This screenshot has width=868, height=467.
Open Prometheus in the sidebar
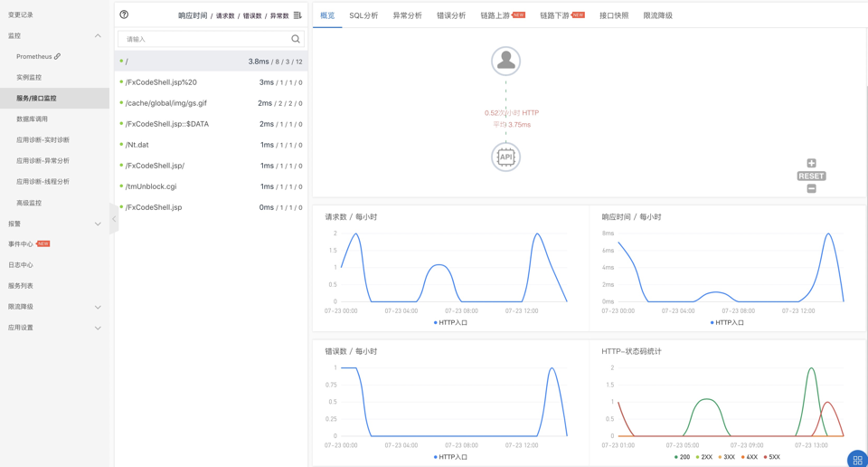click(x=33, y=56)
